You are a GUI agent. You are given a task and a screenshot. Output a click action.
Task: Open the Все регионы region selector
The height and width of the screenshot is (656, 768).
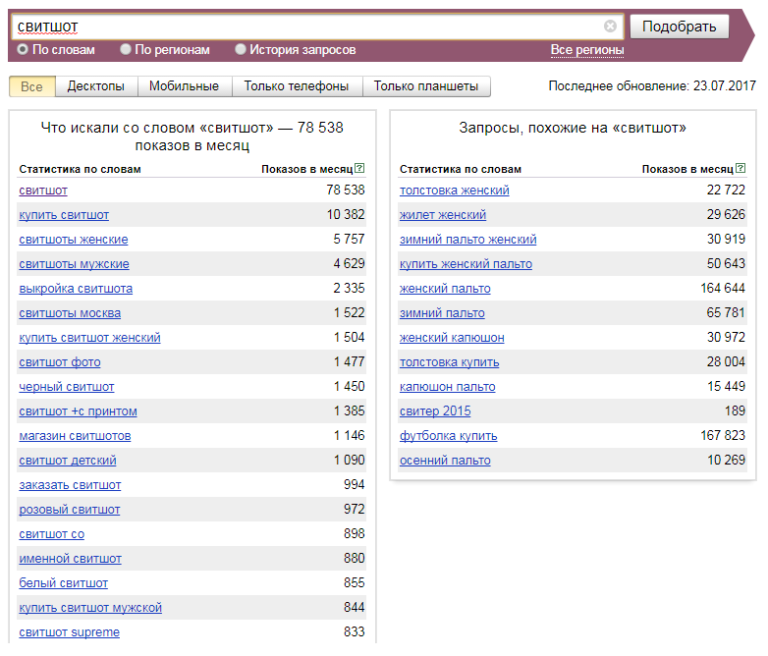click(x=587, y=50)
